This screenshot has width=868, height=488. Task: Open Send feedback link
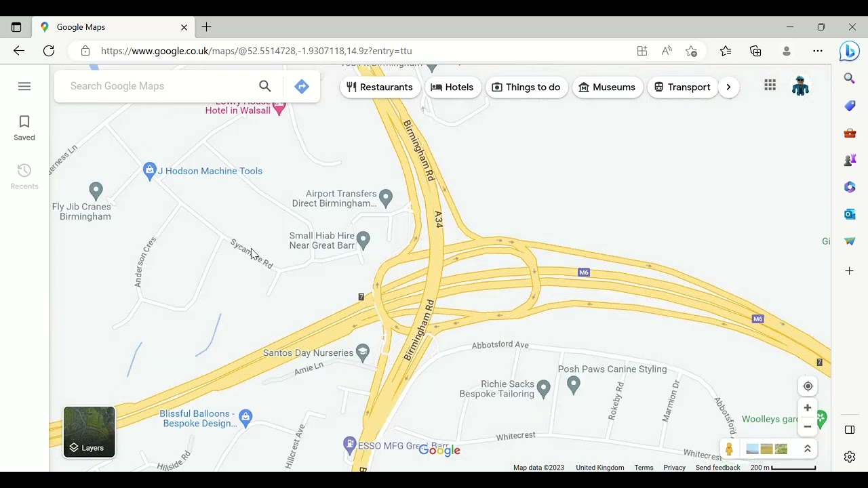[x=717, y=468]
